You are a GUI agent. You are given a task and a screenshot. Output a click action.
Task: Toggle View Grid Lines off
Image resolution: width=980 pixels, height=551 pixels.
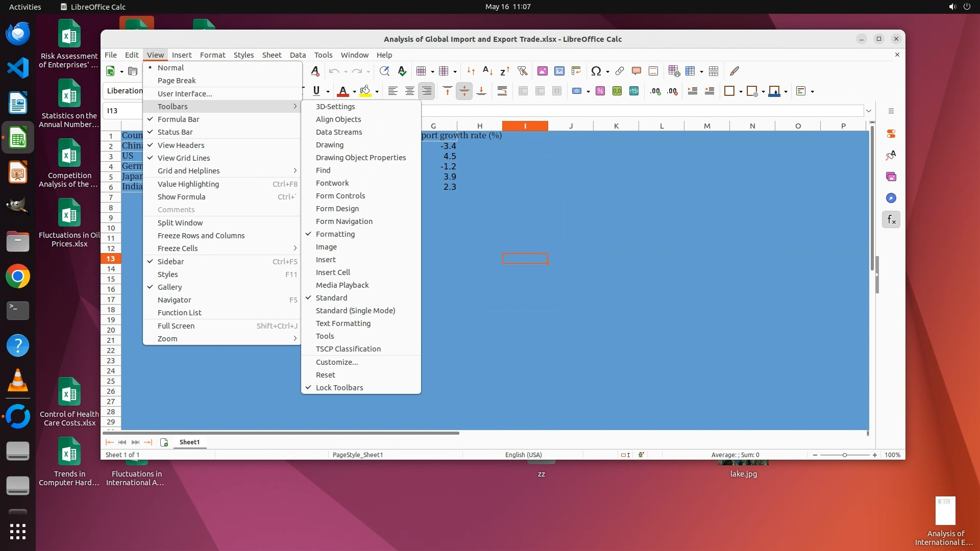click(183, 158)
